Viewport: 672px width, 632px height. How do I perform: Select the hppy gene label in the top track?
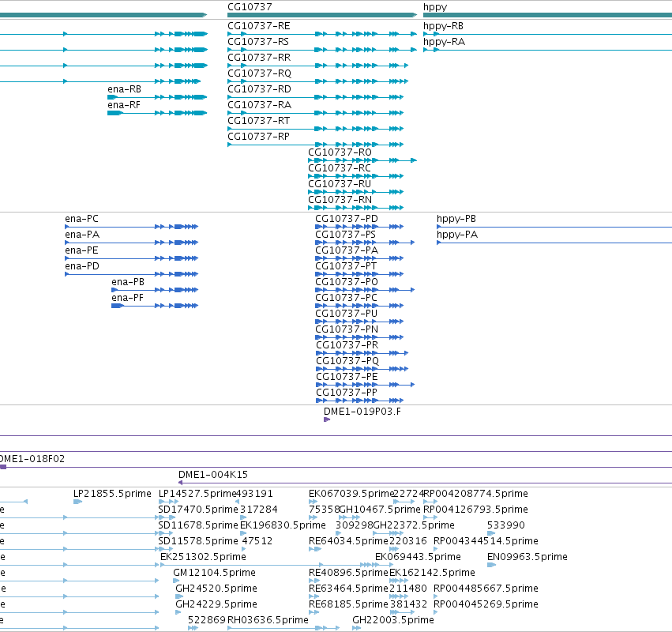[x=435, y=7]
